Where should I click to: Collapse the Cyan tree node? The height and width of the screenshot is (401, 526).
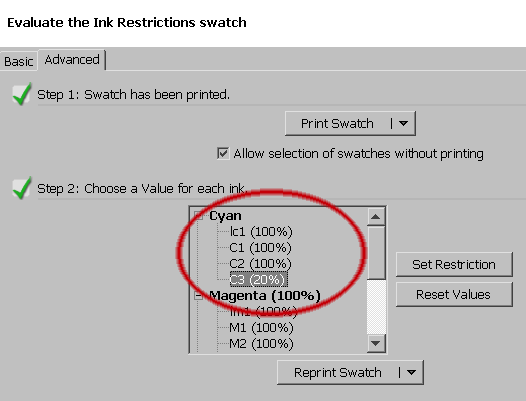click(x=199, y=216)
